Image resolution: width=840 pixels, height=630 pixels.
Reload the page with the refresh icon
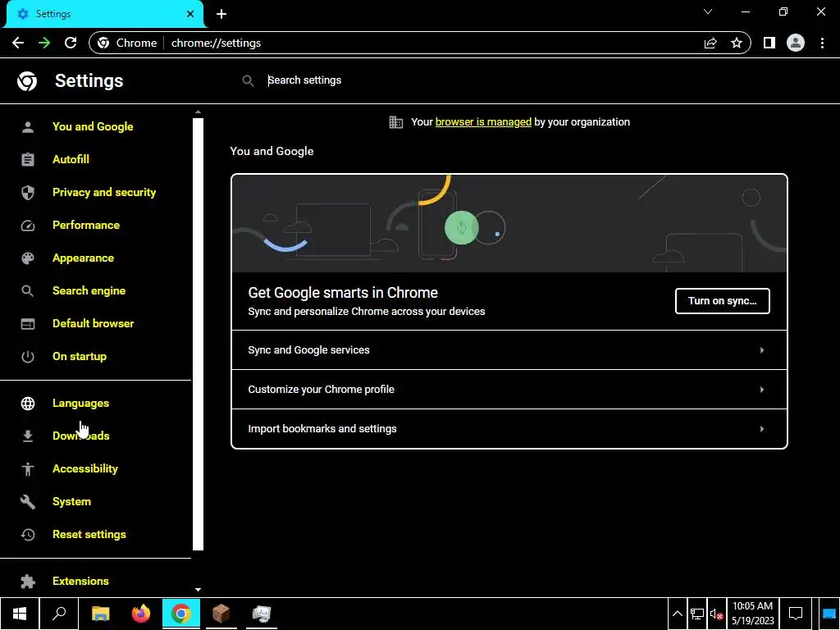(x=71, y=43)
